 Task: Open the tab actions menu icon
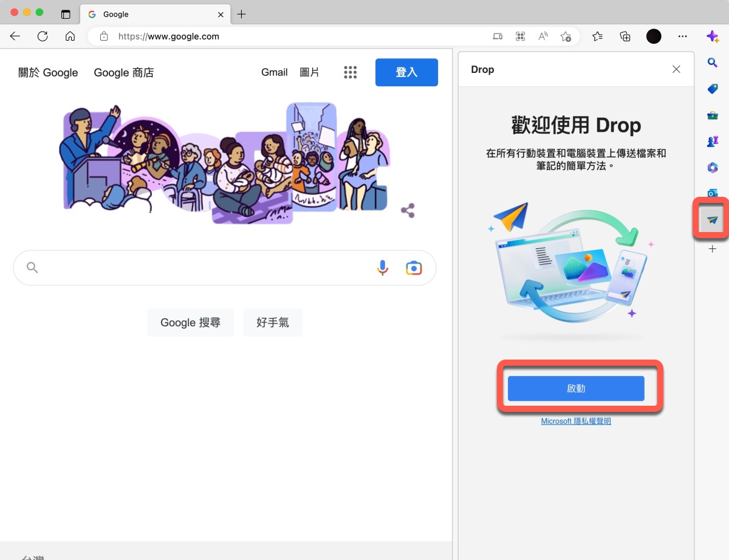click(x=66, y=14)
